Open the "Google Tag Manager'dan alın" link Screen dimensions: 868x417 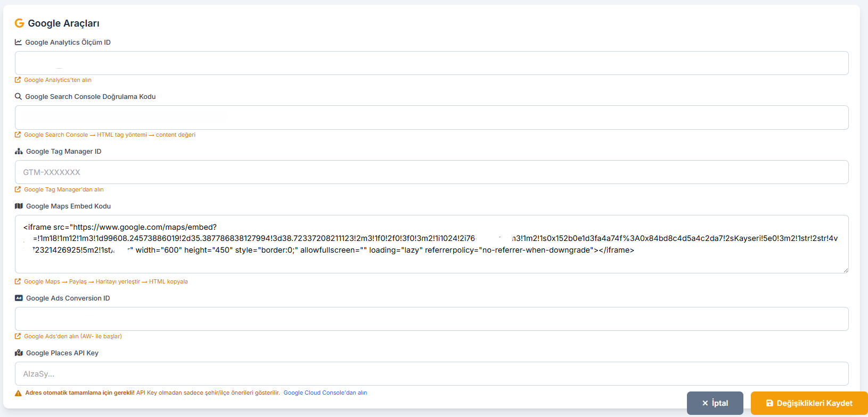coord(63,189)
